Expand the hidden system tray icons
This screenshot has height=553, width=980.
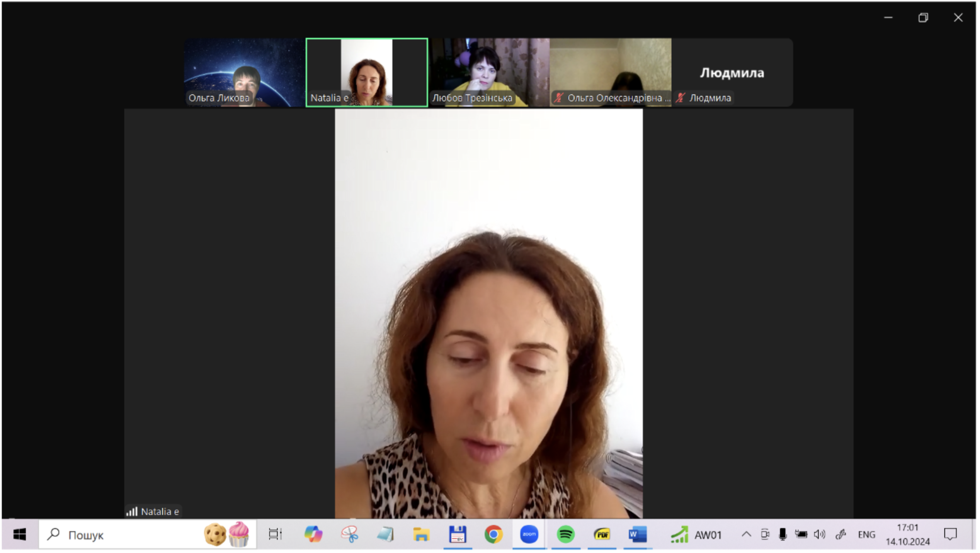pyautogui.click(x=746, y=534)
